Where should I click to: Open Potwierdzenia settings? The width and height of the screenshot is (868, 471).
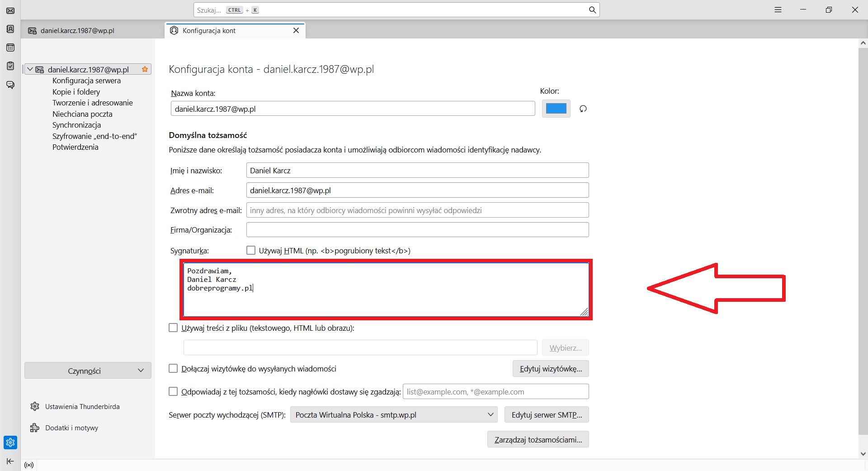[75, 147]
